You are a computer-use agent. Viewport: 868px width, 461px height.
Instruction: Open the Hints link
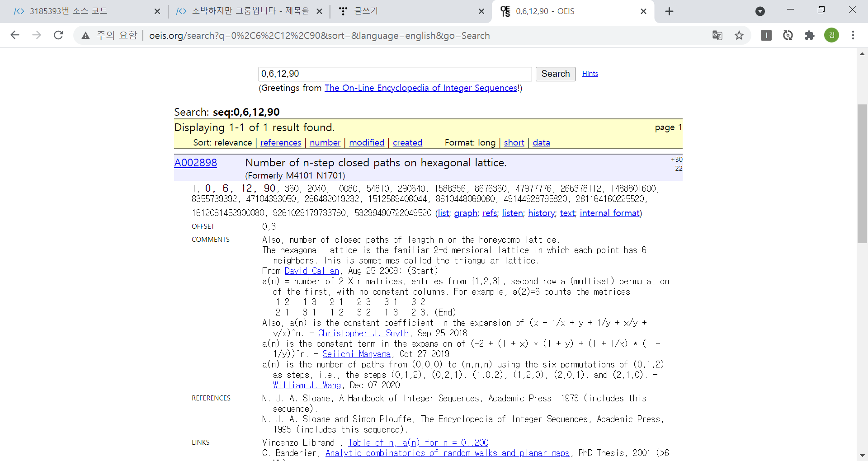(x=590, y=74)
